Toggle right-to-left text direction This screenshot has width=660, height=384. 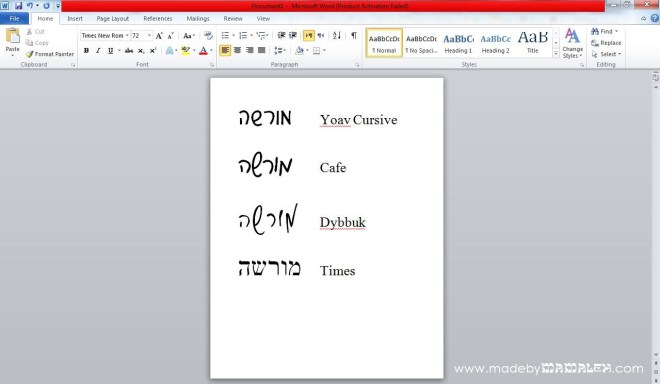pyautogui.click(x=321, y=36)
